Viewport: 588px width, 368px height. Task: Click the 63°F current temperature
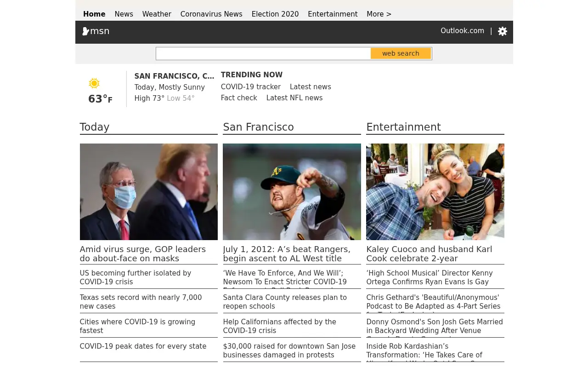click(x=100, y=99)
